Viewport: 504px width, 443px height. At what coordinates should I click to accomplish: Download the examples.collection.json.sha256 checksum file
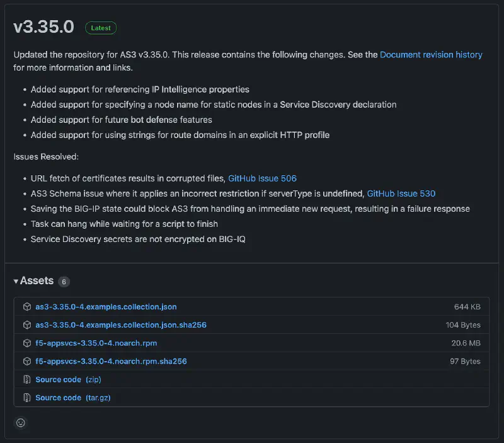121,325
